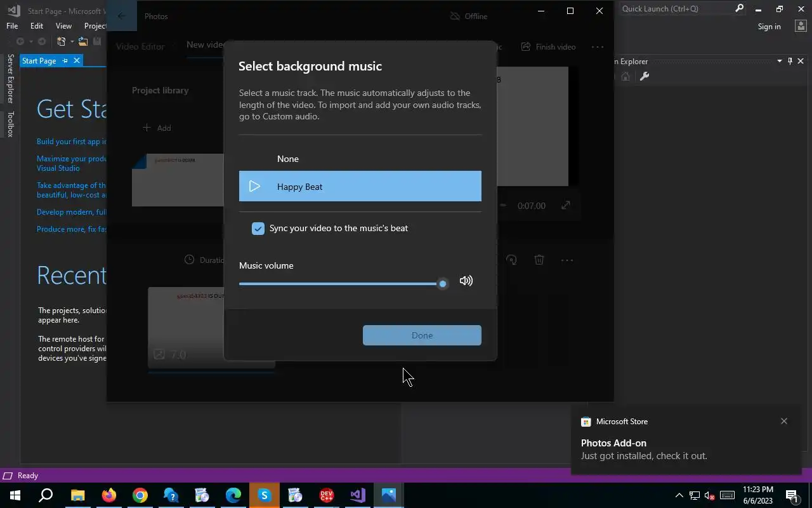Click the Video Editor breadcrumb in Photos
The image size is (812, 508).
140,46
